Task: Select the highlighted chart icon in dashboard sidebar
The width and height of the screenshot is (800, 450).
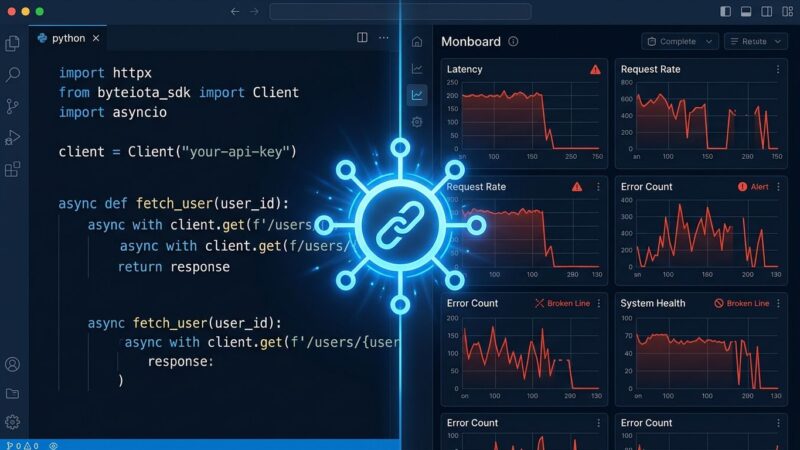Action: tap(417, 95)
